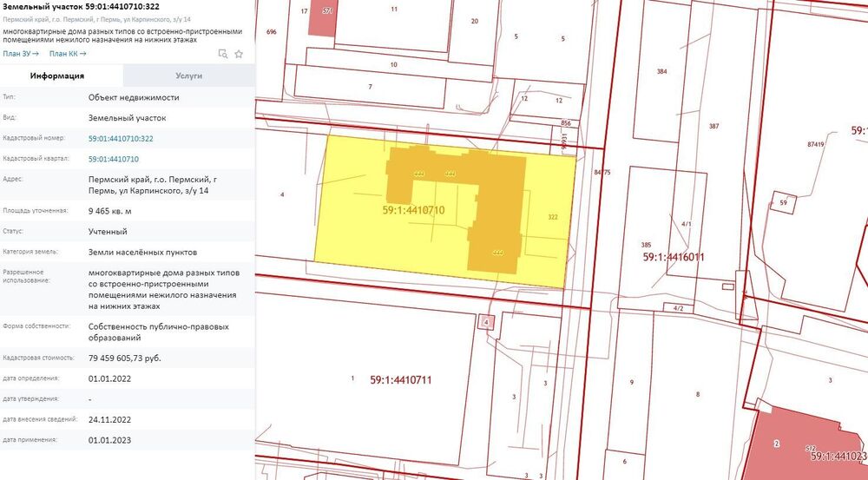Select the 322 label inside yellow parcel

pos(552,217)
